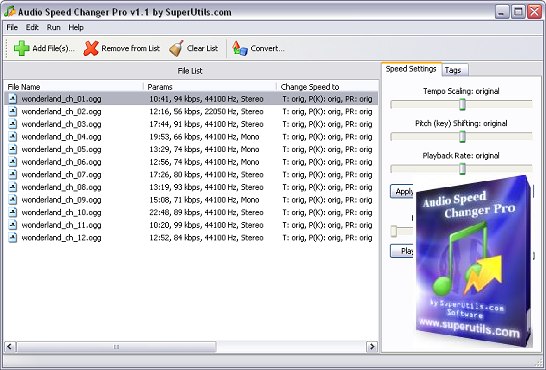Open the Help menu

tap(76, 27)
